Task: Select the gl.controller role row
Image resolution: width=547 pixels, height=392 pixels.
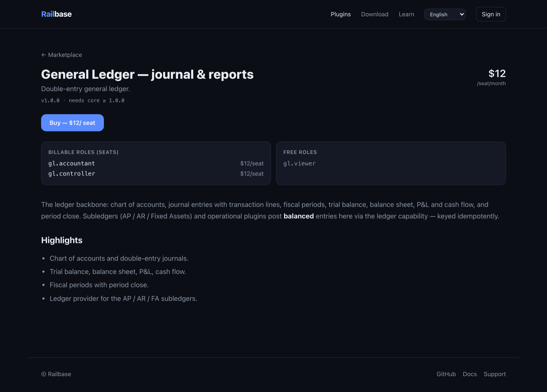Action: pos(156,174)
